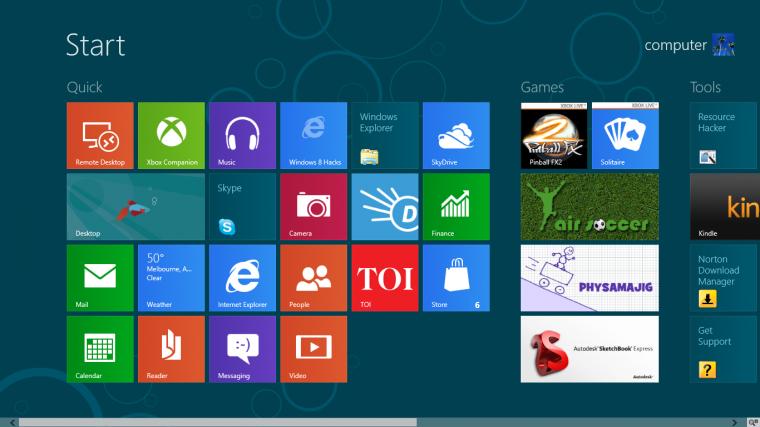This screenshot has width=760, height=427.
Task: Open the blue sunburst D tile
Action: (385, 207)
